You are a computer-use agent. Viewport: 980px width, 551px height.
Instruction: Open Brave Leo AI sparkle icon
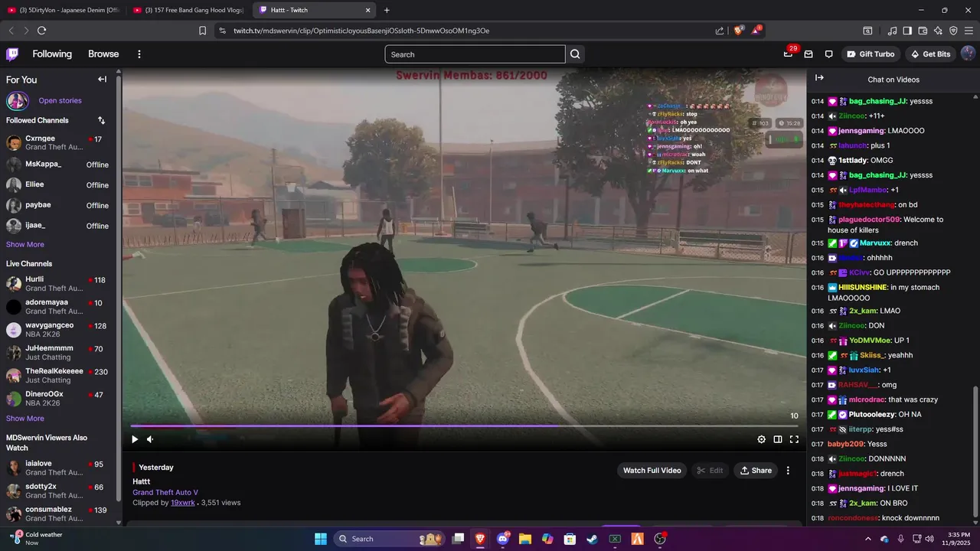coord(938,31)
